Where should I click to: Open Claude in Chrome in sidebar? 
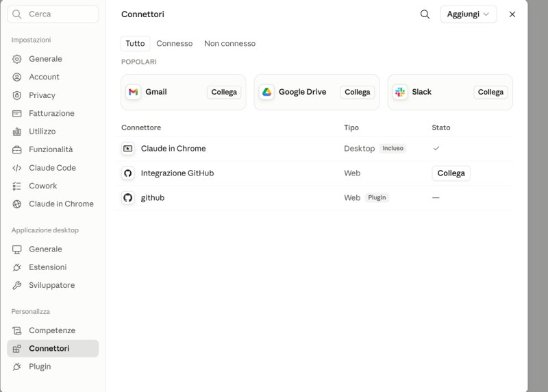click(53, 204)
